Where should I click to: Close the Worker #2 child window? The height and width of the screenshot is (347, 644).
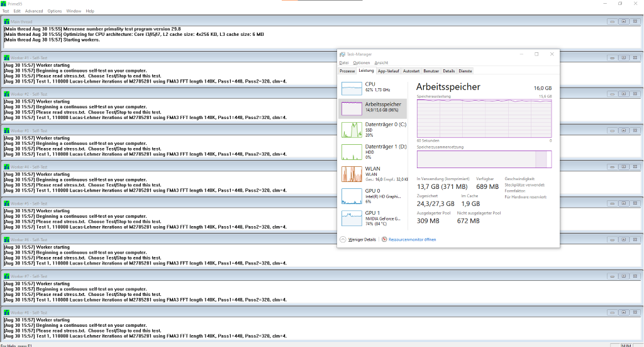click(635, 94)
